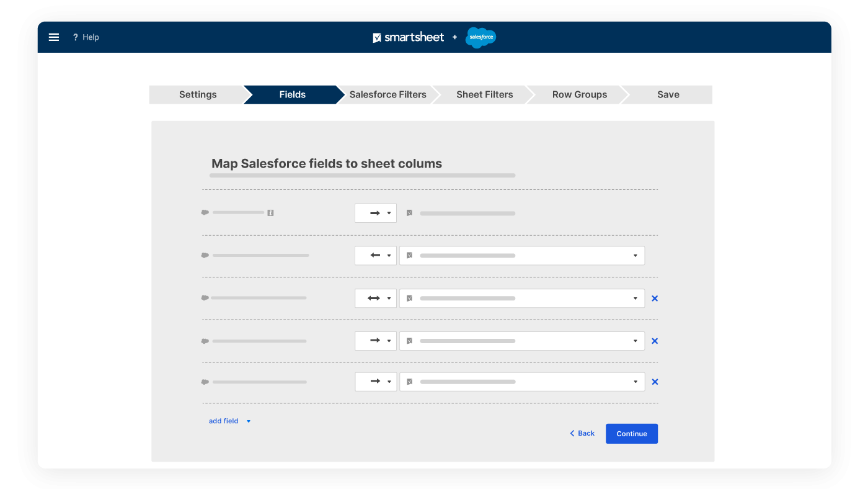Viewport: 868px width, 489px height.
Task: Remove the third field mapping with its blue X
Action: tap(655, 298)
